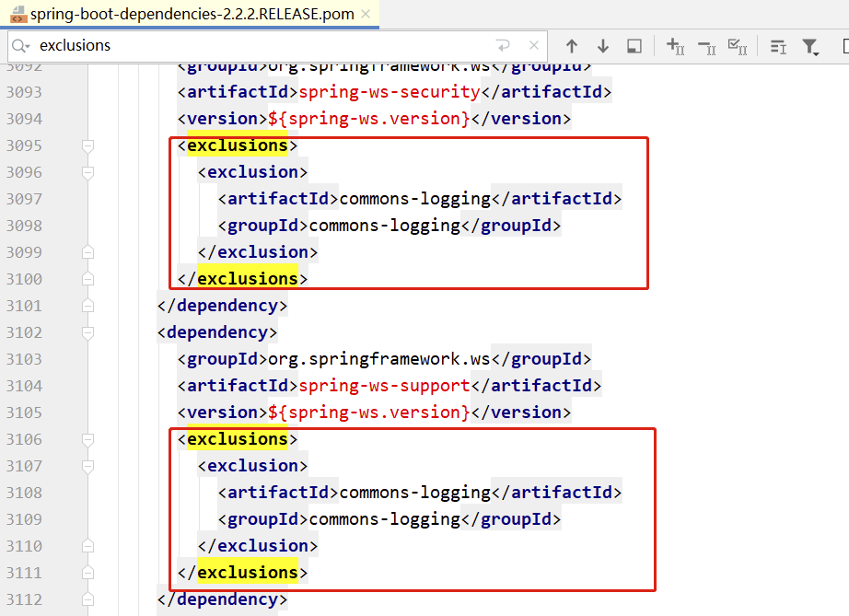
Task: Click line number 3097 in gutter
Action: click(x=24, y=199)
